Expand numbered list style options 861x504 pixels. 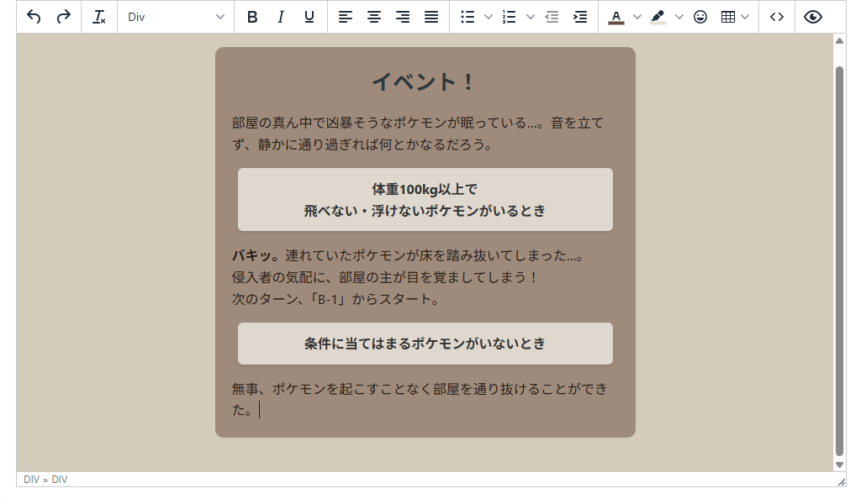tap(530, 17)
